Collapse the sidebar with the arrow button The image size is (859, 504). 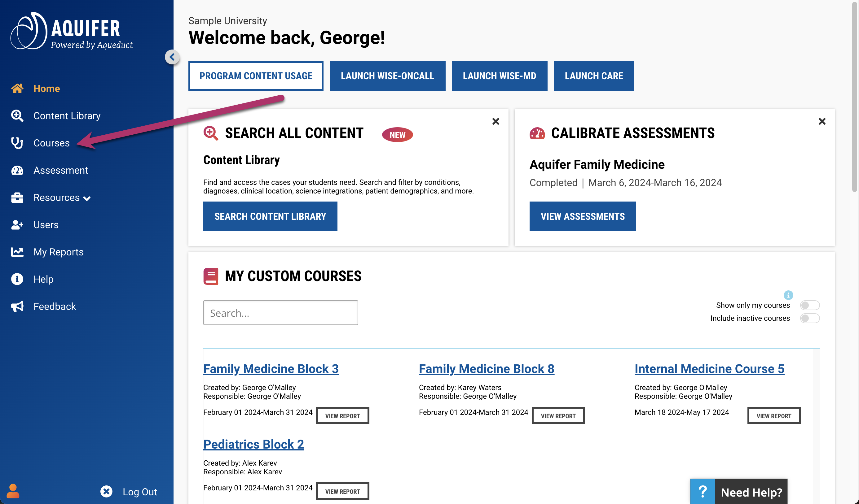click(x=172, y=57)
